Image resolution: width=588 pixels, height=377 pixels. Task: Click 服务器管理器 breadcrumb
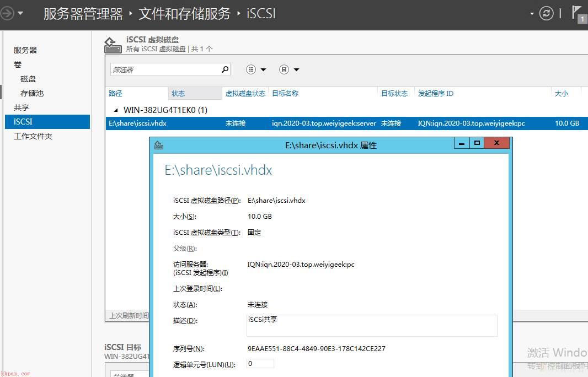tap(83, 14)
